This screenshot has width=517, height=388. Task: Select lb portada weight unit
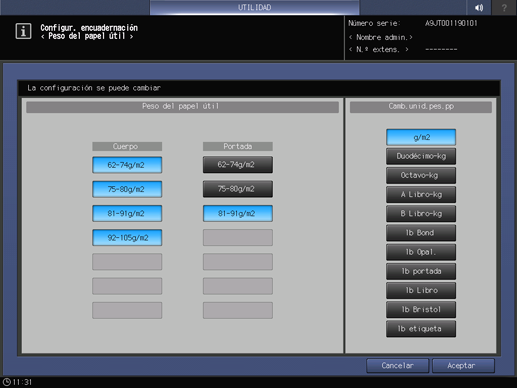[x=421, y=271]
